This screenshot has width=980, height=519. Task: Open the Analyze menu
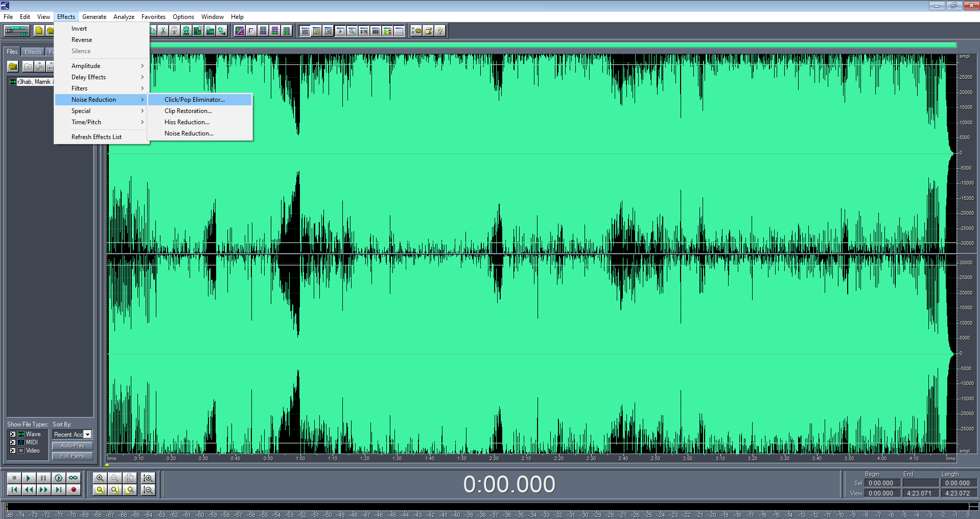click(x=124, y=17)
